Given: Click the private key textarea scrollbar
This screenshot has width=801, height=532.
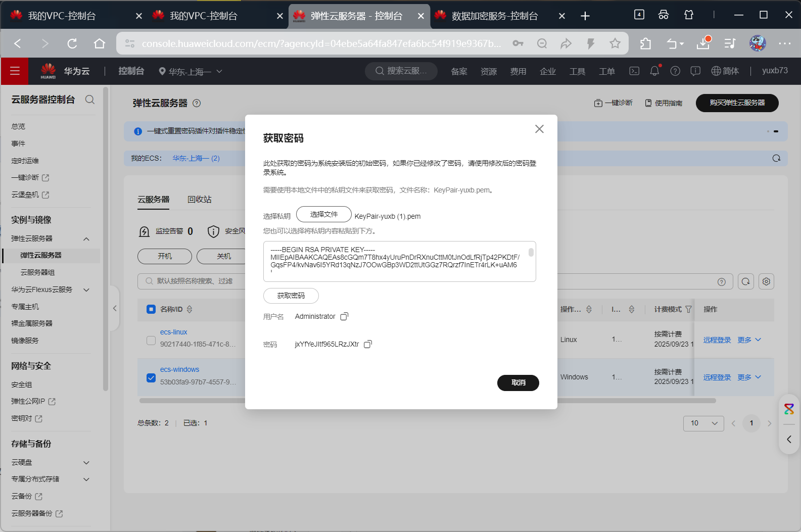Looking at the screenshot, I should point(531,252).
